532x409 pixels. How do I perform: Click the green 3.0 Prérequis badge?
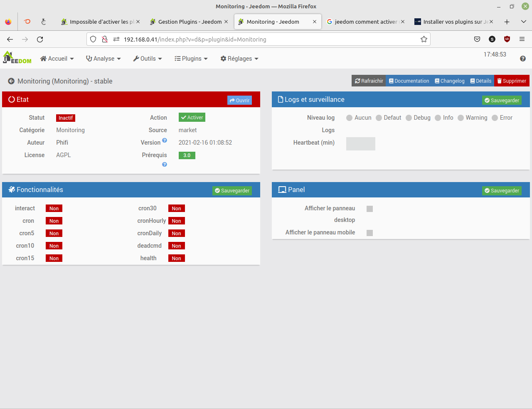187,155
